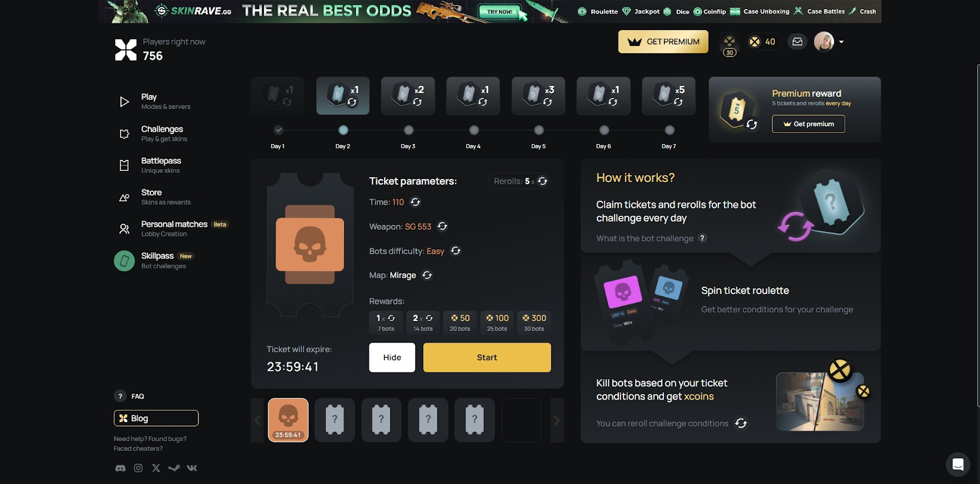Reroll the Weapon SG 553 parameter

coord(442,227)
